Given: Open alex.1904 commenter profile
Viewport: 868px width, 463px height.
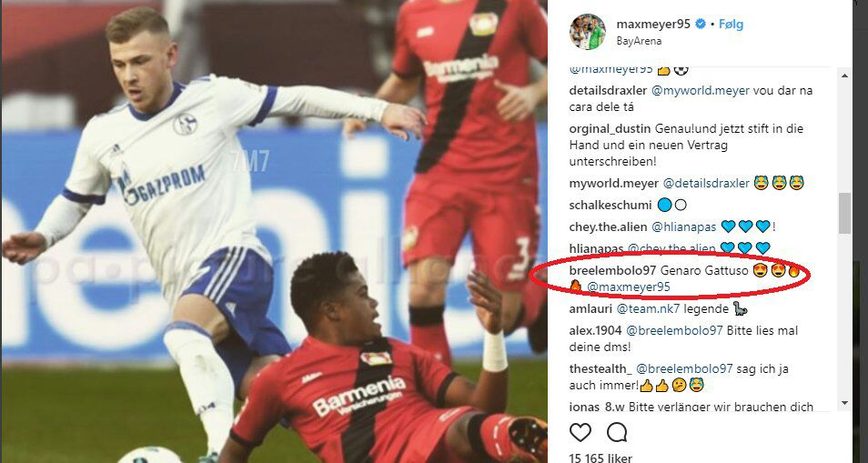Looking at the screenshot, I should pos(596,331).
